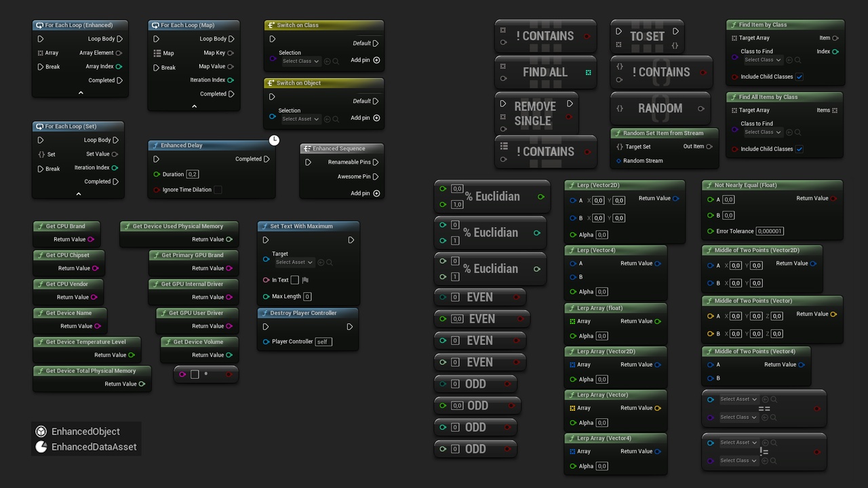Image resolution: width=868 pixels, height=488 pixels.
Task: Click the magnifier browse icon in Switch on Class
Action: point(336,61)
